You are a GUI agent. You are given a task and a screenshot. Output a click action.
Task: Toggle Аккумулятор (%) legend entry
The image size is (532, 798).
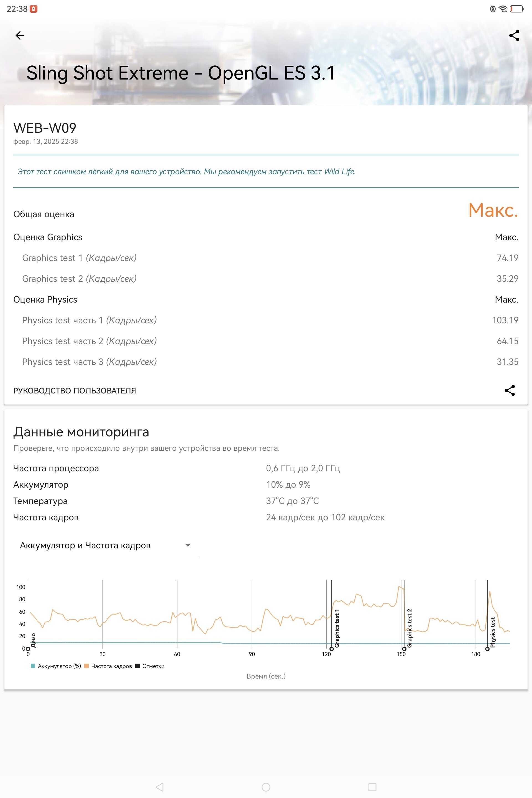(56, 666)
